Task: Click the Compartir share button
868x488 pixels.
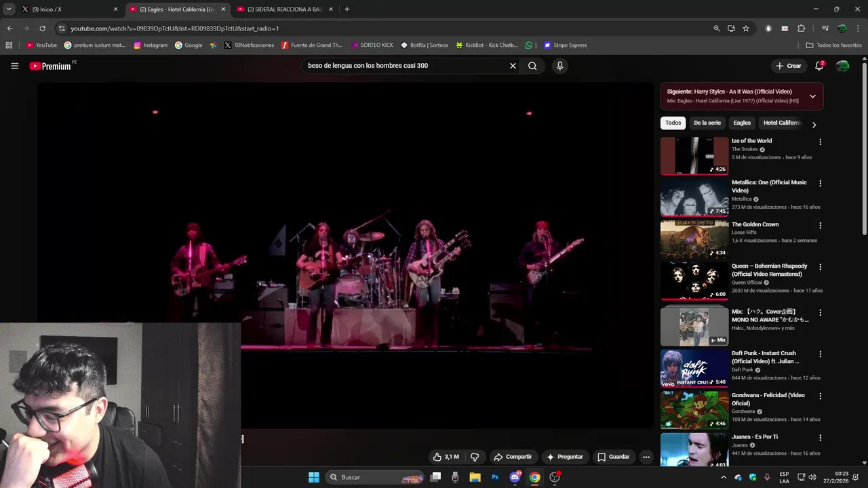Action: (x=513, y=457)
